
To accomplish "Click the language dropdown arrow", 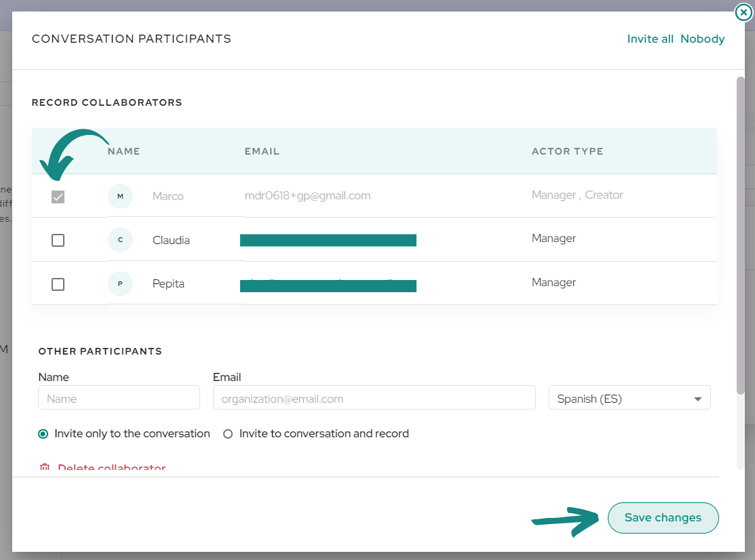I will coord(697,399).
